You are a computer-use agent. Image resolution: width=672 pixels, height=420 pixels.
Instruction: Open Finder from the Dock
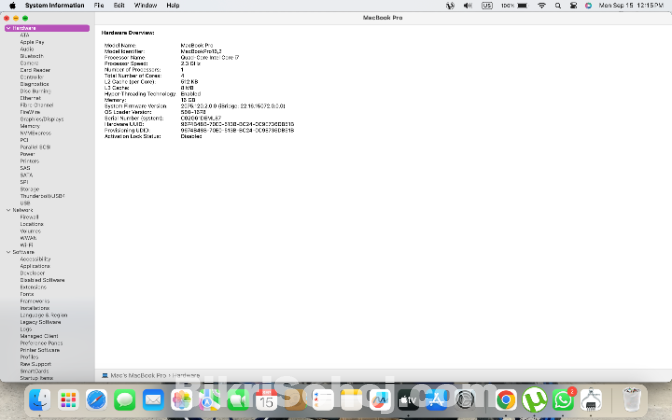(40, 400)
